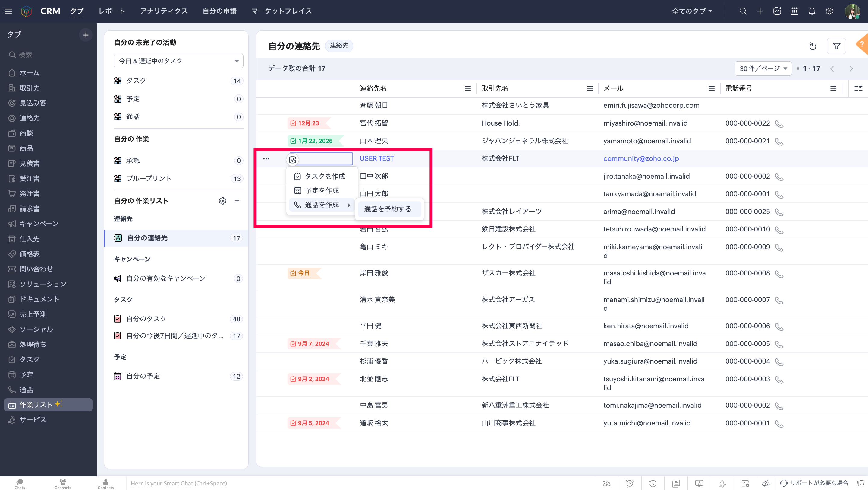Choose タスクを作成 in the context menu
This screenshot has height=490, width=868.
tap(324, 177)
